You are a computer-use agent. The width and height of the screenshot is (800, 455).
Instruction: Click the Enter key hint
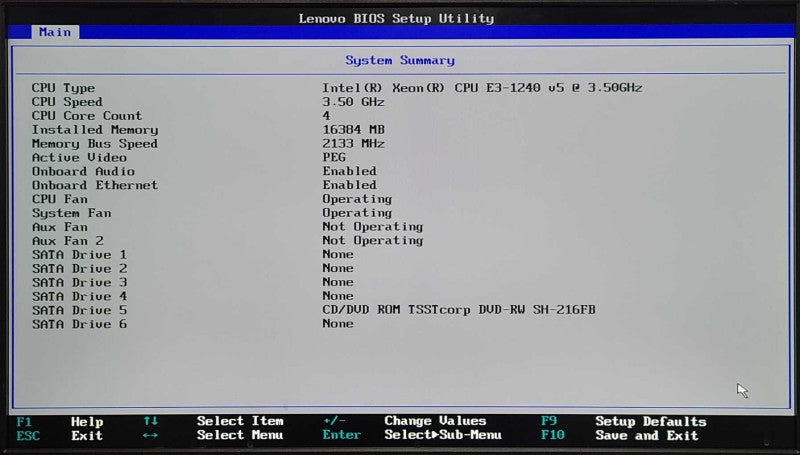point(342,435)
